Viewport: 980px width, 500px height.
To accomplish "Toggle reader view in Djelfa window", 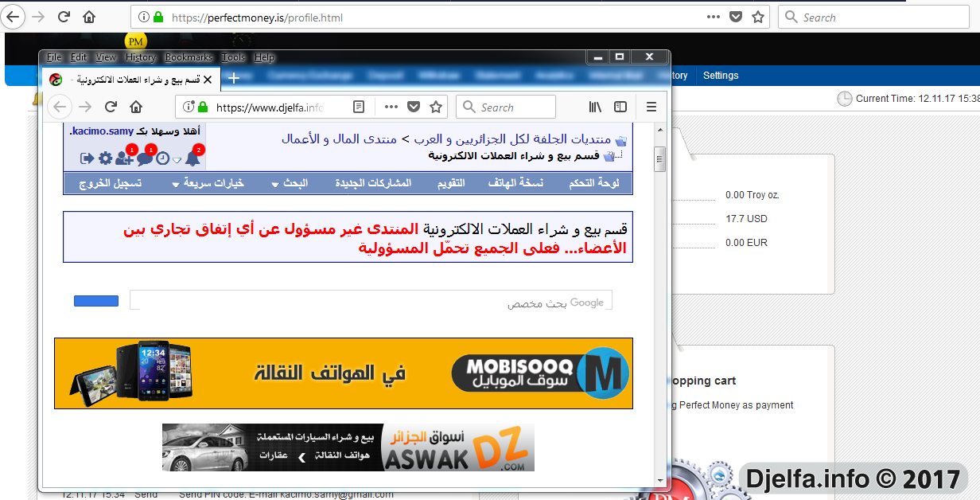I will pos(360,107).
